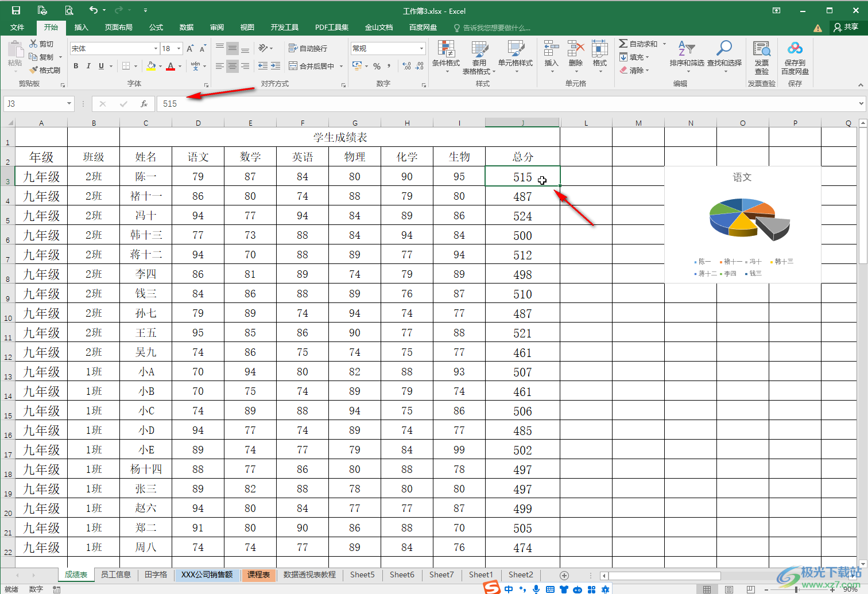Toggle Align Left button
The width and height of the screenshot is (868, 594).
pos(220,66)
